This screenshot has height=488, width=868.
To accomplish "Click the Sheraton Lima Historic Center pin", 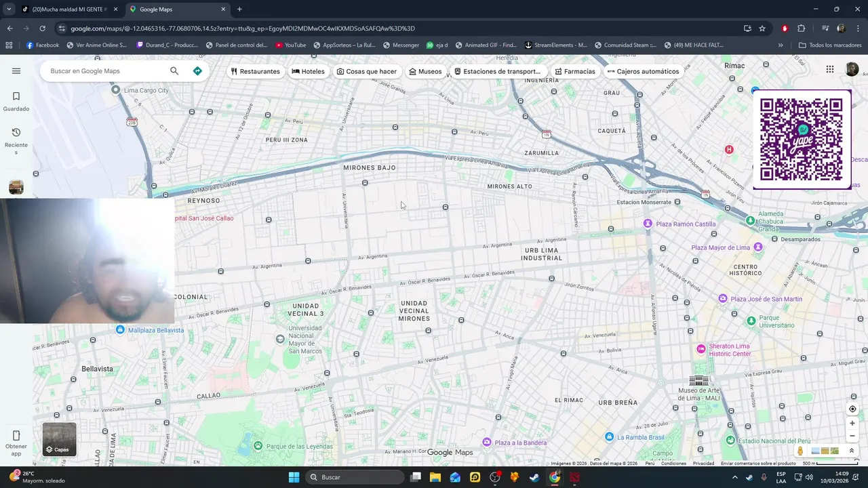I will [701, 349].
